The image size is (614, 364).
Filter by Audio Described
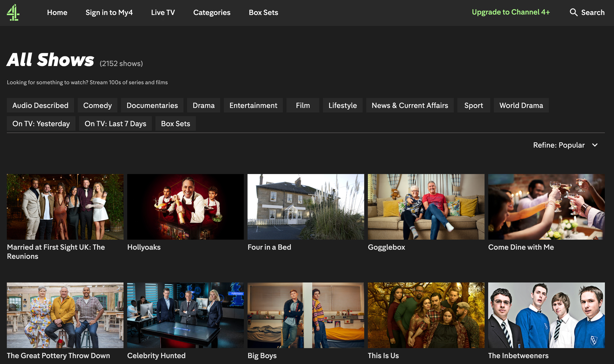40,105
